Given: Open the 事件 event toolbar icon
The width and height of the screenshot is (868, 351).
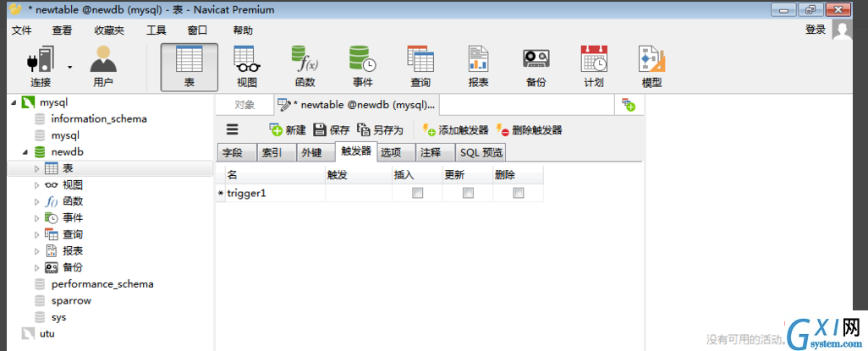Looking at the screenshot, I should pos(363,67).
